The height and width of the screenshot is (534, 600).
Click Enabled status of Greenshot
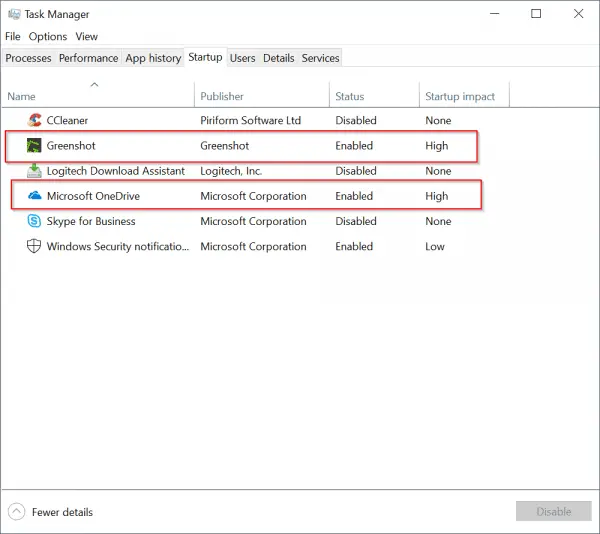354,145
